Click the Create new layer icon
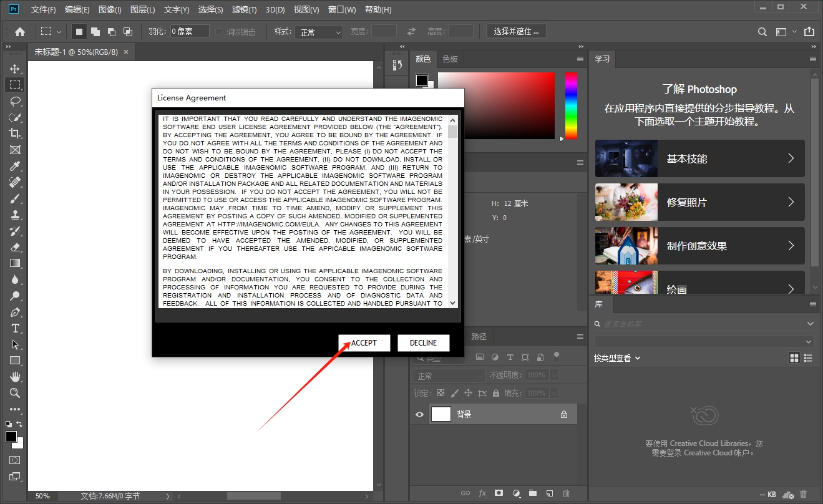Screen dimensions: 823x504 (550, 493)
